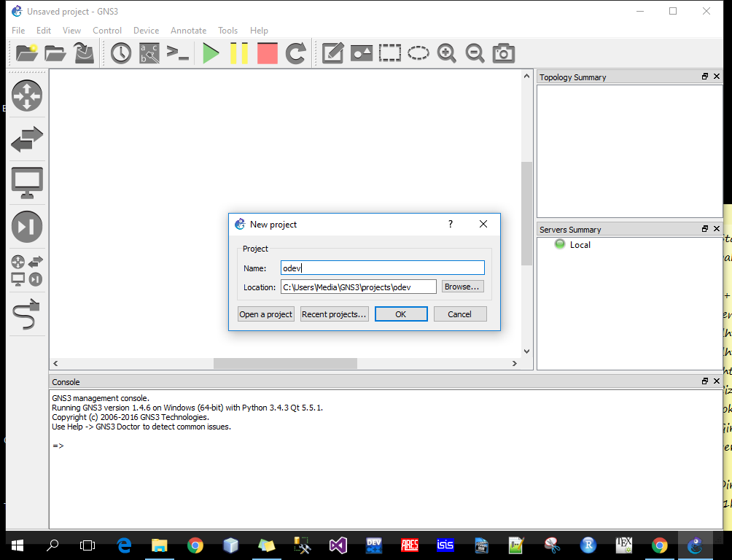Start all devices with green play icon
Viewport: 732px width, 560px height.
(211, 53)
